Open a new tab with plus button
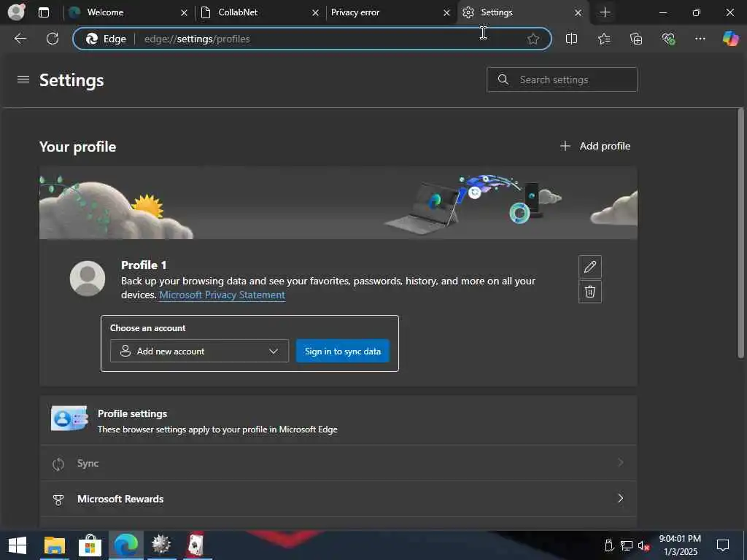The image size is (747, 560). [605, 12]
